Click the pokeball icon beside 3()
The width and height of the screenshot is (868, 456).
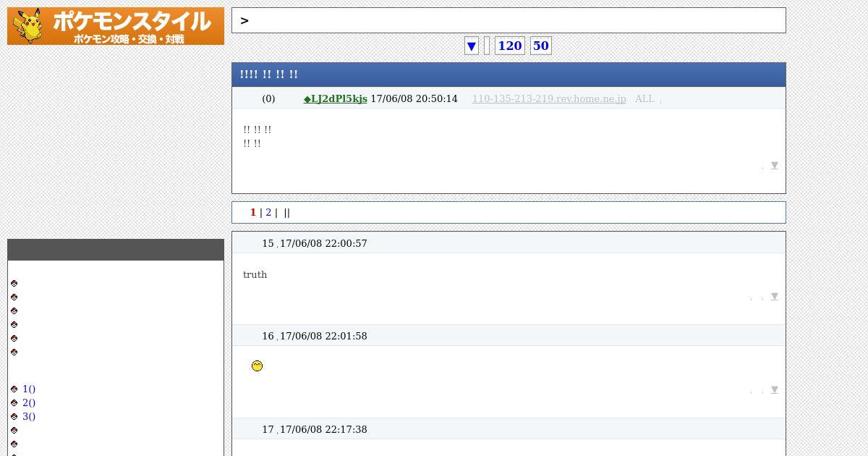pyautogui.click(x=14, y=417)
